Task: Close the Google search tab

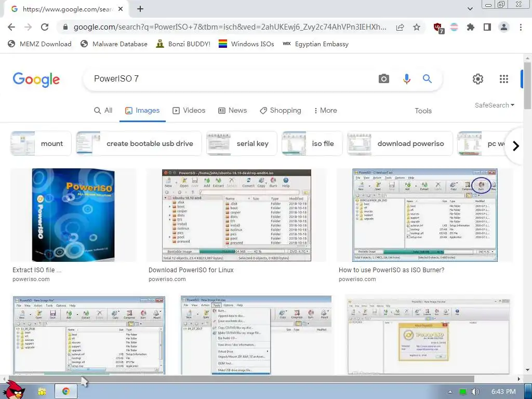Action: pos(121,9)
